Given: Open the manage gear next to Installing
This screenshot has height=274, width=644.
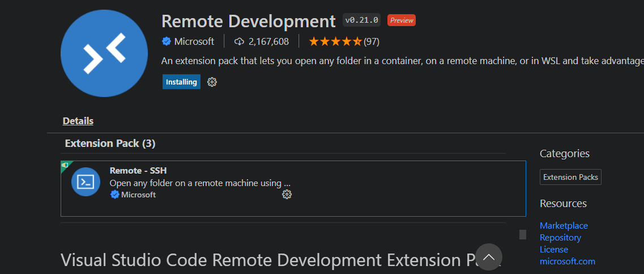Looking at the screenshot, I should [212, 82].
